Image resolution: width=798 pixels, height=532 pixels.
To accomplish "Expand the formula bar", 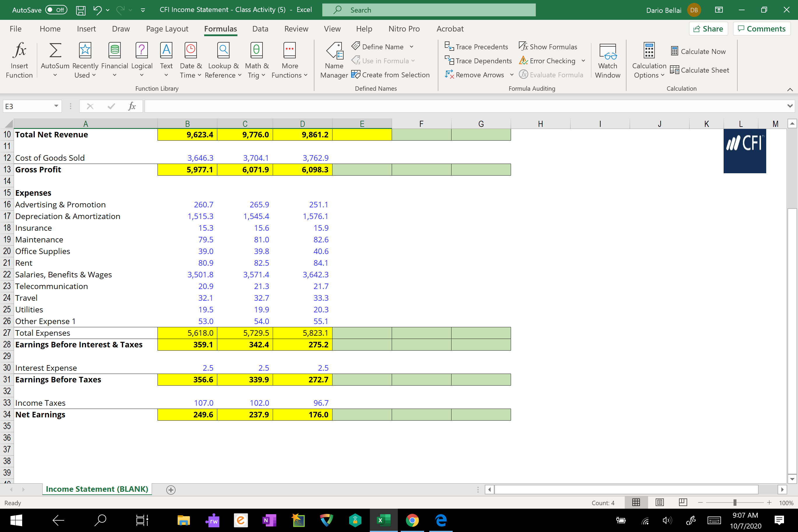I will (x=790, y=106).
